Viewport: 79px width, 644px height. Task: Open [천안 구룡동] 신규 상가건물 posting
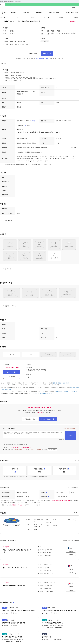[15, 568]
